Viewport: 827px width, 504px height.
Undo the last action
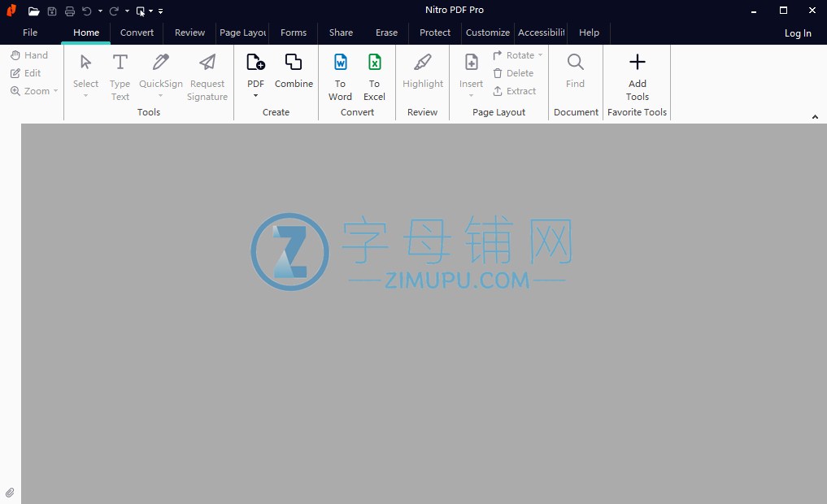(x=87, y=11)
